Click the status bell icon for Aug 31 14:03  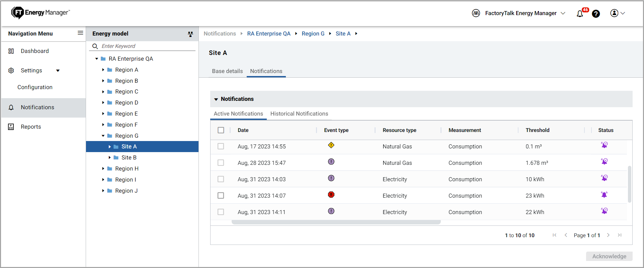click(x=604, y=178)
